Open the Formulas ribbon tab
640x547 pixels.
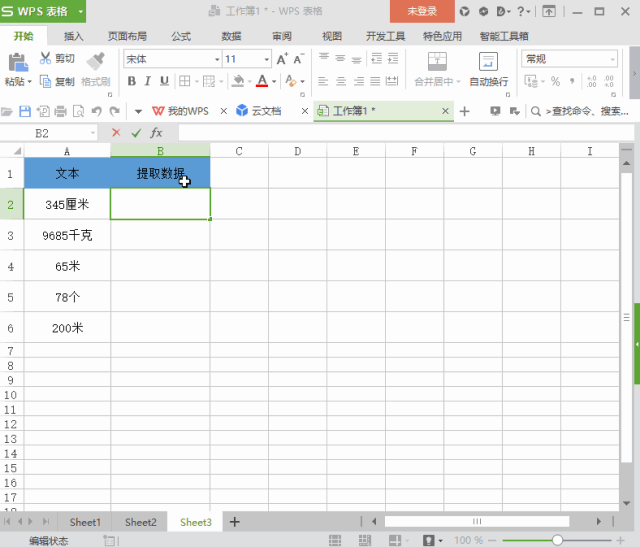tap(181, 36)
